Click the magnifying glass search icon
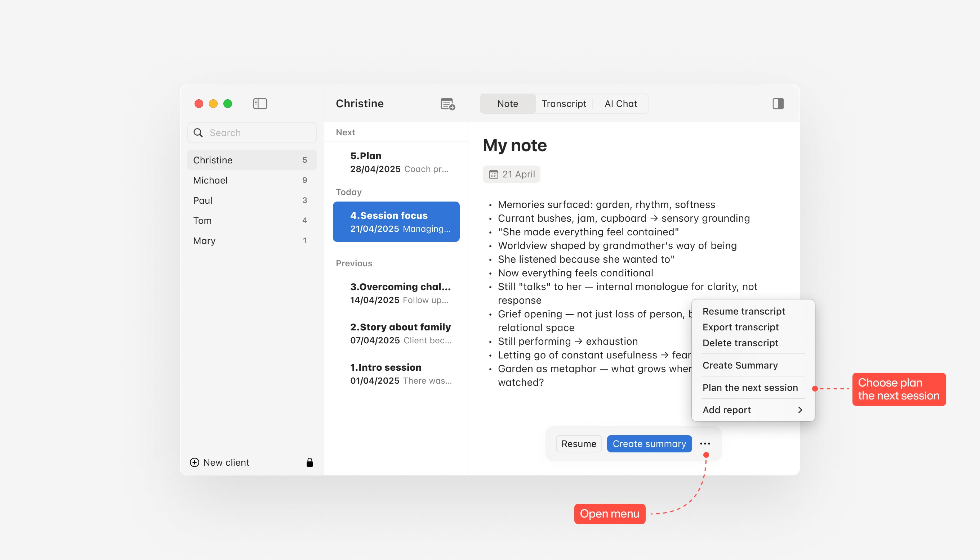The height and width of the screenshot is (560, 980). (x=198, y=133)
